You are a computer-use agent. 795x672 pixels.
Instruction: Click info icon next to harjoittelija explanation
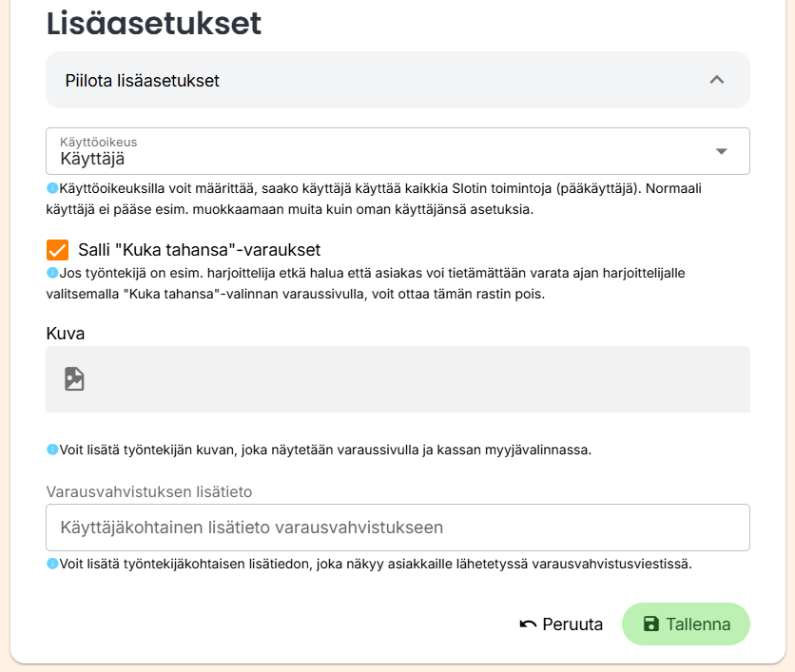(x=52, y=273)
